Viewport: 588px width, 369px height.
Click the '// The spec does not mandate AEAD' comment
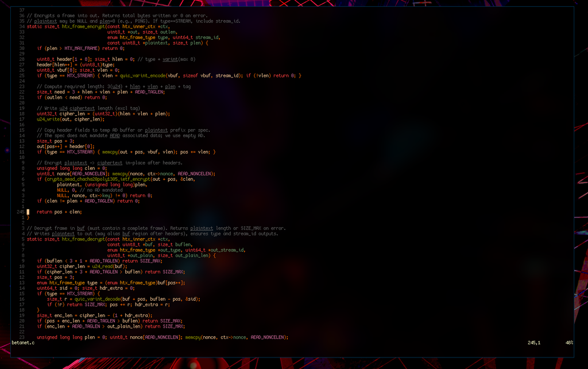click(121, 135)
